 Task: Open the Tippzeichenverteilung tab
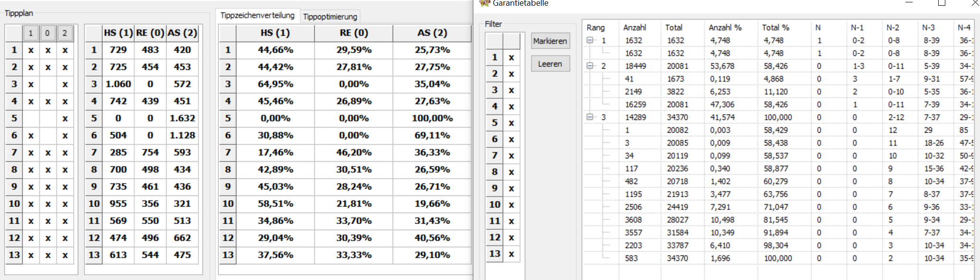point(257,15)
